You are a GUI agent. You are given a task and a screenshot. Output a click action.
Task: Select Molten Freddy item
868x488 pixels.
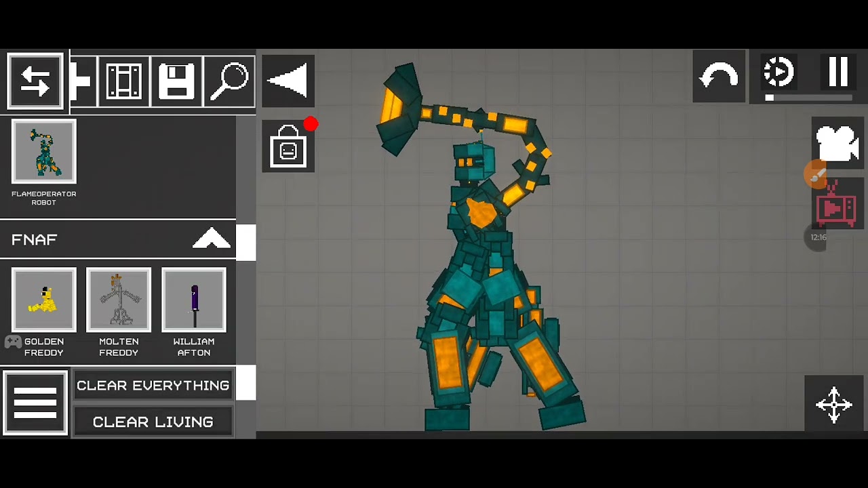tap(119, 300)
